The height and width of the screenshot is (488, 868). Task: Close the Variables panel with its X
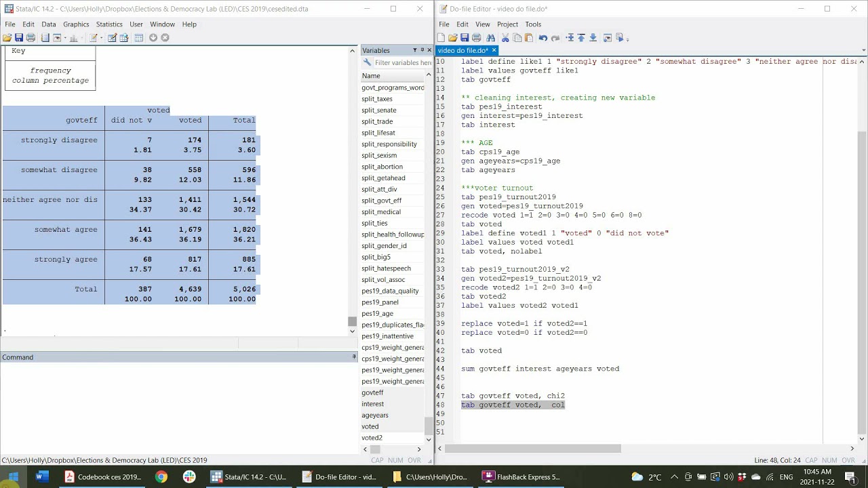coord(429,50)
